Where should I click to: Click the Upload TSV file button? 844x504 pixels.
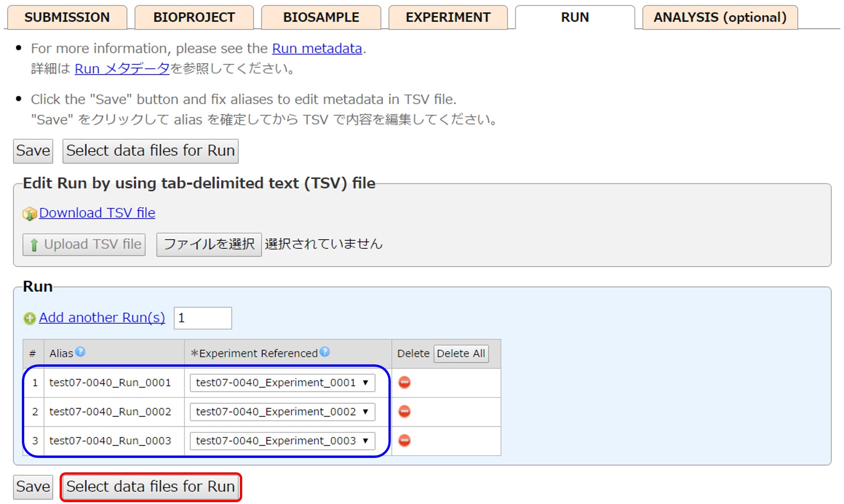click(x=84, y=244)
